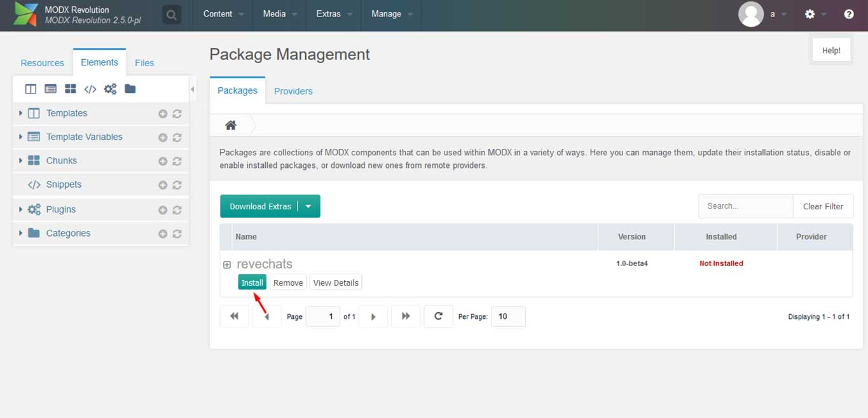
Task: Click the Help question mark icon
Action: [849, 14]
